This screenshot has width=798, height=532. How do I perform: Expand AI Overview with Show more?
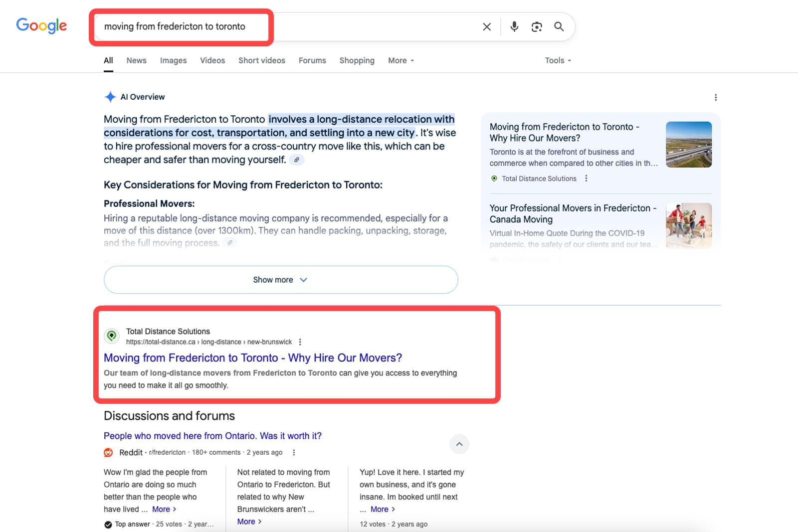[281, 280]
